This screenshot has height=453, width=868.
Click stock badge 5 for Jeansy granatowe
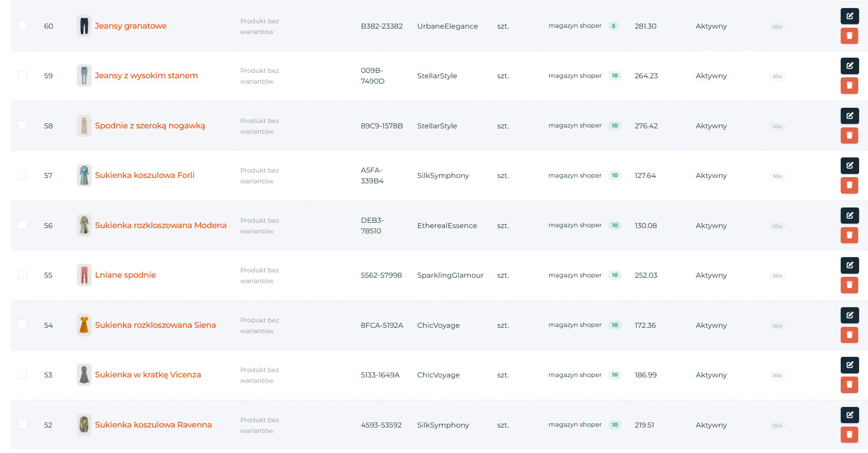pyautogui.click(x=613, y=26)
